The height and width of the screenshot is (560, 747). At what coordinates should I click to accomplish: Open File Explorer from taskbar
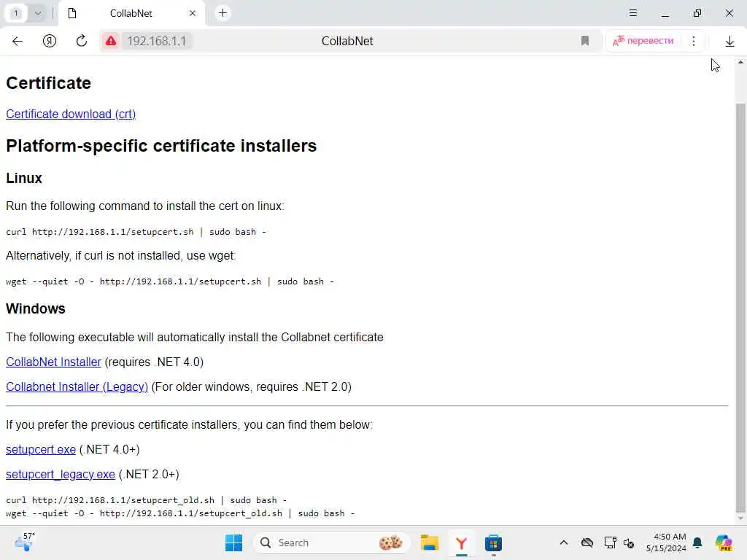click(x=429, y=542)
